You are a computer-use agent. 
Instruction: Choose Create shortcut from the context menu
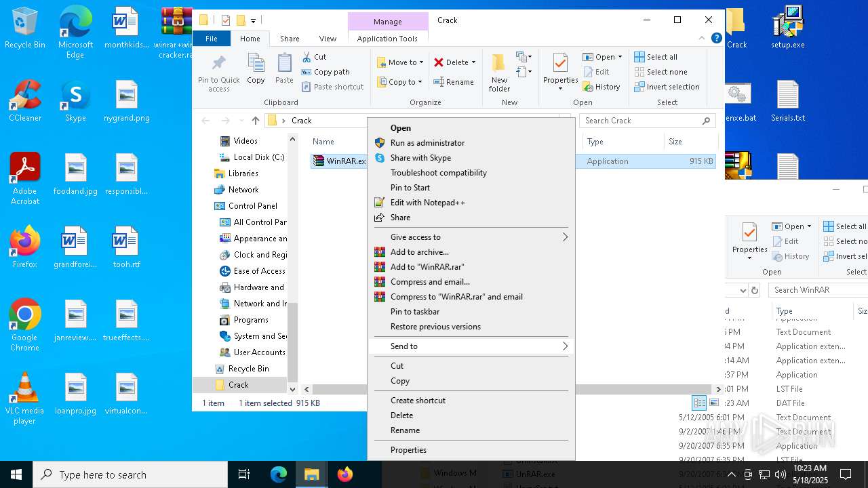tap(471, 401)
